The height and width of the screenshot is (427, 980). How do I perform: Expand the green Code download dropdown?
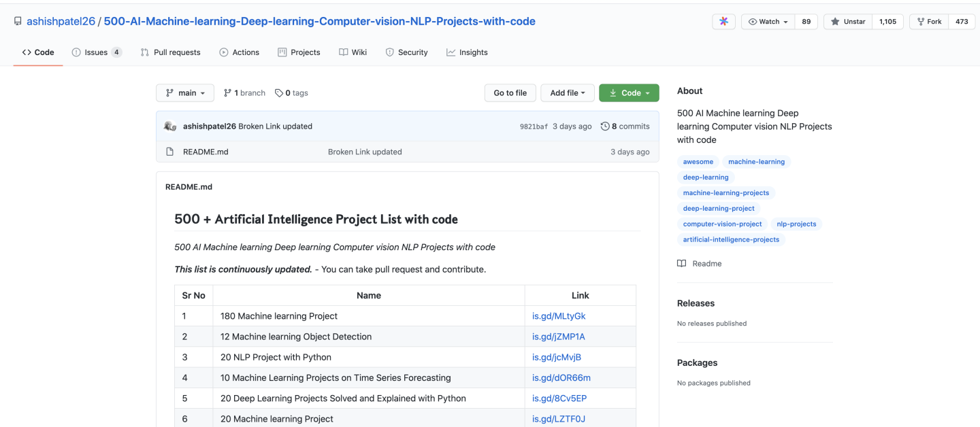(629, 93)
